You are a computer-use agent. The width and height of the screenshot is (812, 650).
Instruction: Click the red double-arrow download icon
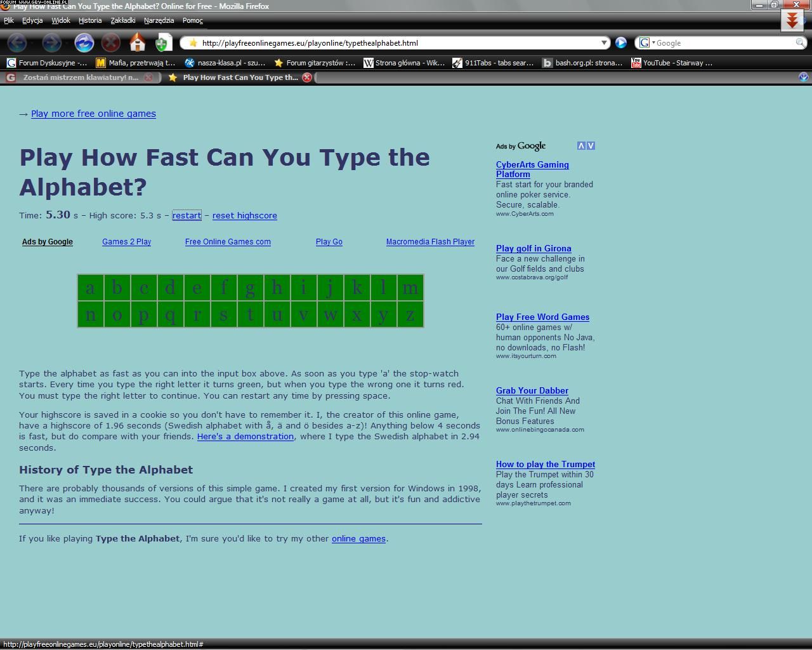792,20
